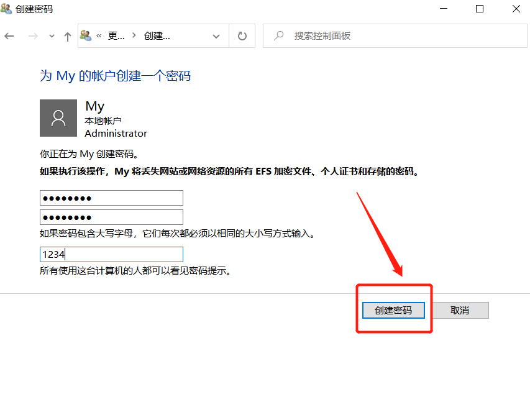Click the password confirmation field
This screenshot has width=530, height=420.
pyautogui.click(x=111, y=217)
